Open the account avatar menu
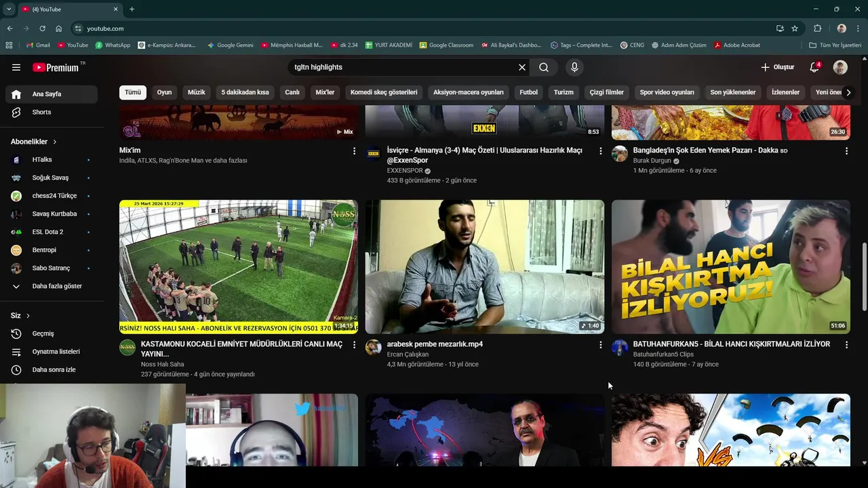Viewport: 868px width, 488px height. pos(840,67)
